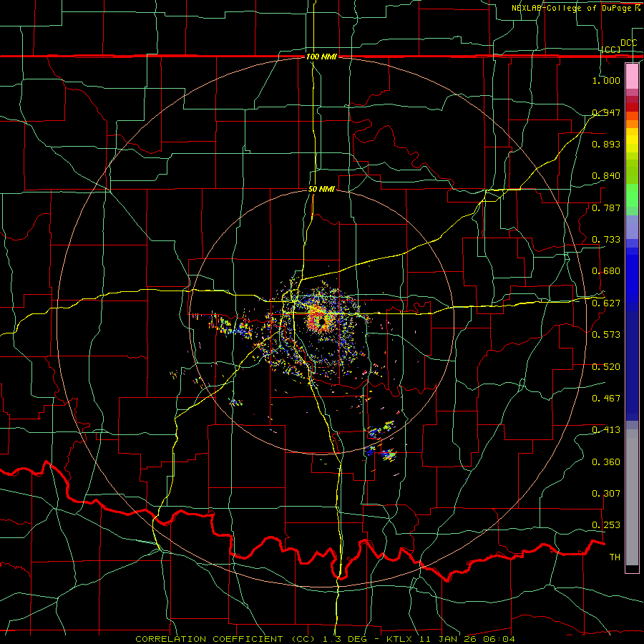Click the 0.947 scale value

click(606, 112)
